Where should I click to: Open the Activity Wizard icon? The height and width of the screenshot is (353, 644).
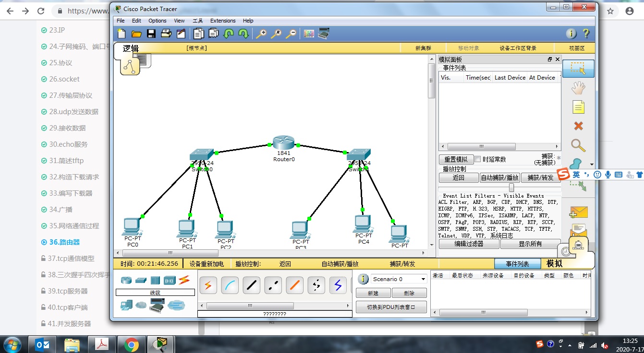coord(181,34)
